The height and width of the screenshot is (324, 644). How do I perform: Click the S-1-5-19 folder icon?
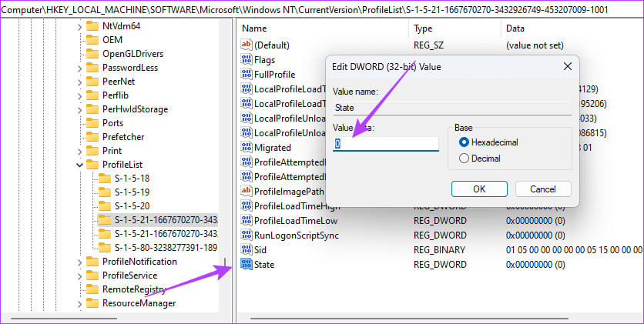[x=105, y=192]
